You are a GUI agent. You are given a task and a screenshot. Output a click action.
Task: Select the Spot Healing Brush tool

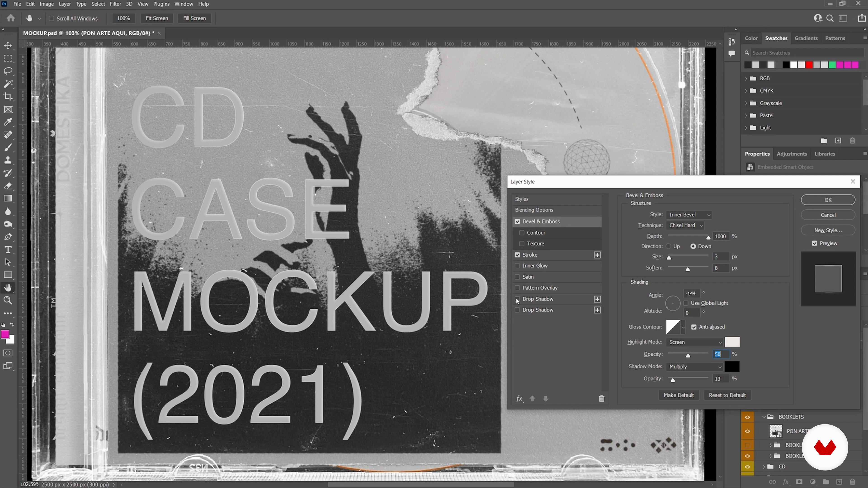(8, 135)
